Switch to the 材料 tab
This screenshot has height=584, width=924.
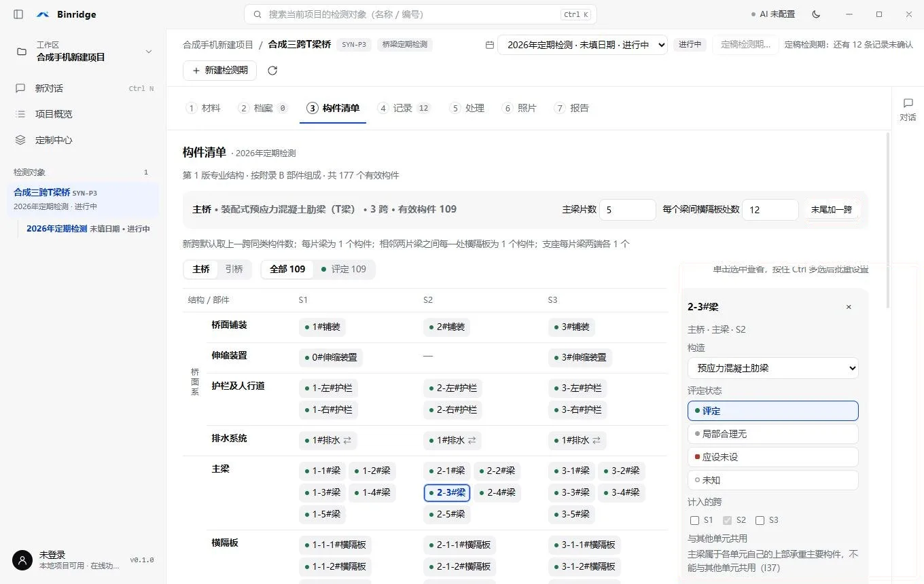(204, 108)
